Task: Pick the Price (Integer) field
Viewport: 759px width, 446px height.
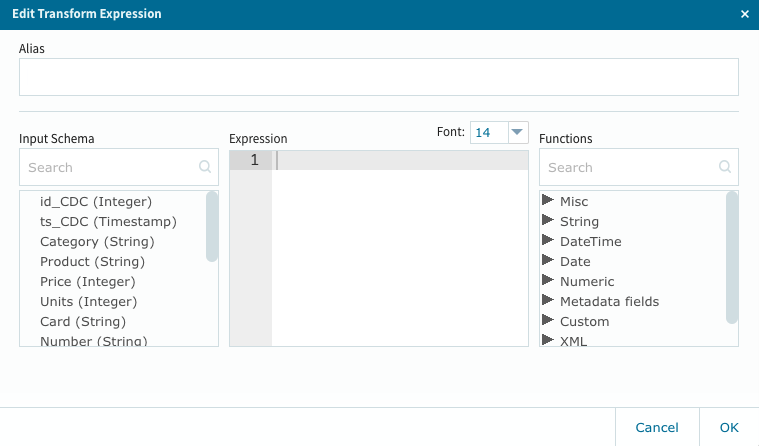Action: (88, 282)
